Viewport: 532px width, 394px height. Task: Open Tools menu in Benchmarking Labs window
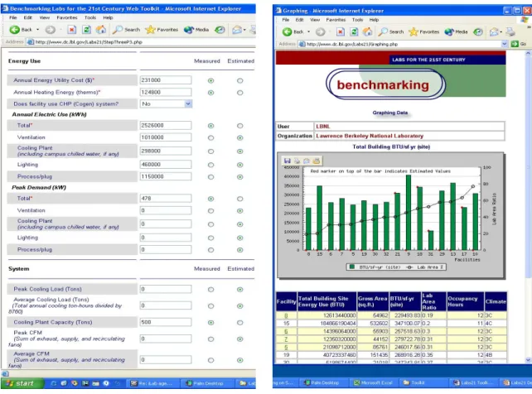point(90,17)
